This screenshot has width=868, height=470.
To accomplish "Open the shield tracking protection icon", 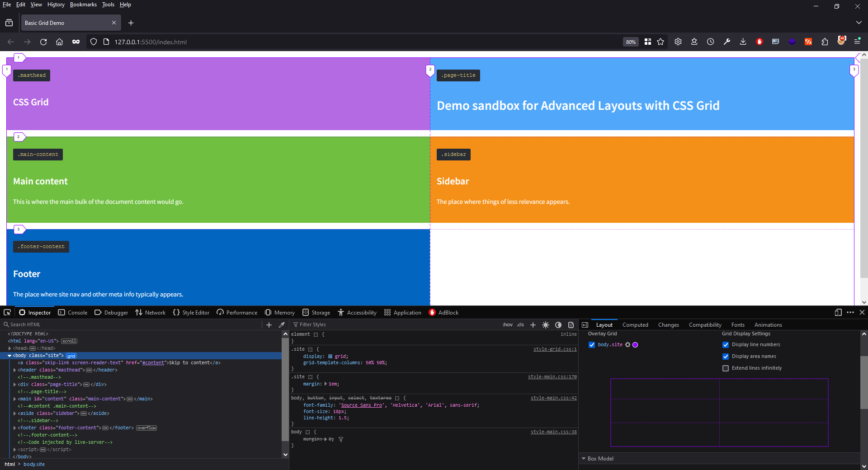I will click(94, 42).
